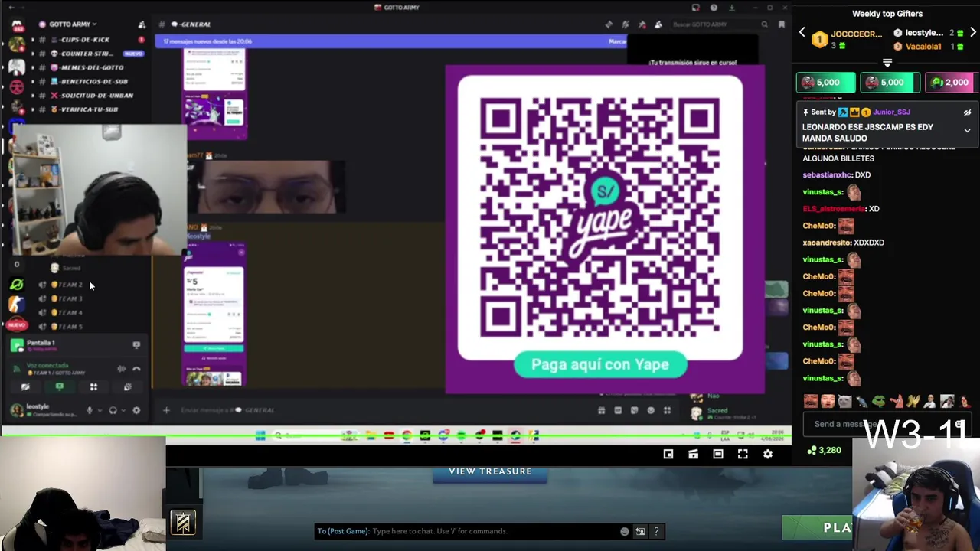
Task: Open the stream clip icon
Action: pyautogui.click(x=693, y=455)
